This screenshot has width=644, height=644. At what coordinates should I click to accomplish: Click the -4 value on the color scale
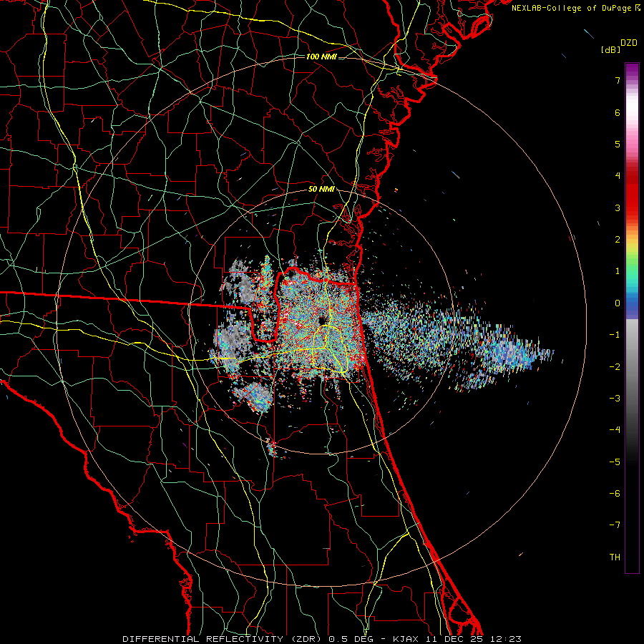(x=615, y=430)
